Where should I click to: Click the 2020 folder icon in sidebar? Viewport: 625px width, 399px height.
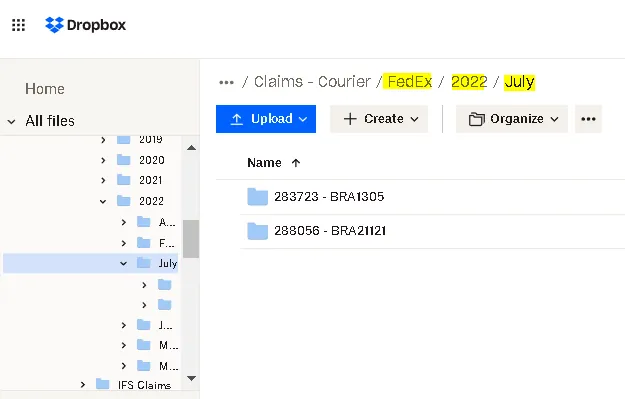point(124,160)
